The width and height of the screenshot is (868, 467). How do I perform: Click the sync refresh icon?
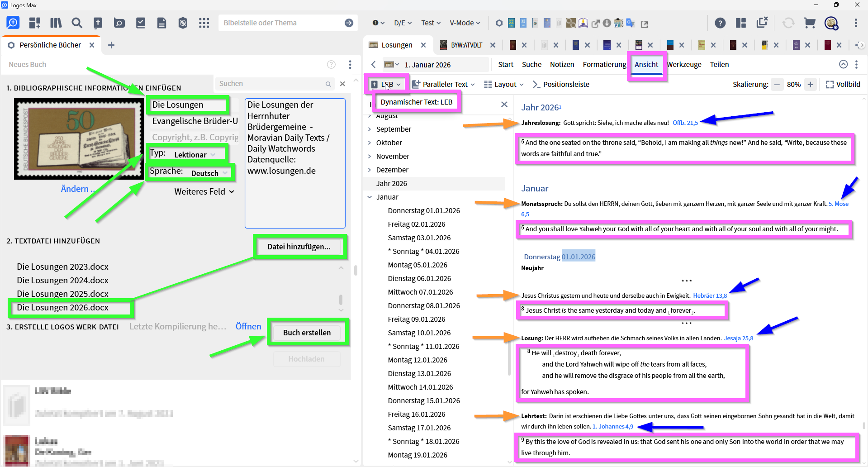788,23
